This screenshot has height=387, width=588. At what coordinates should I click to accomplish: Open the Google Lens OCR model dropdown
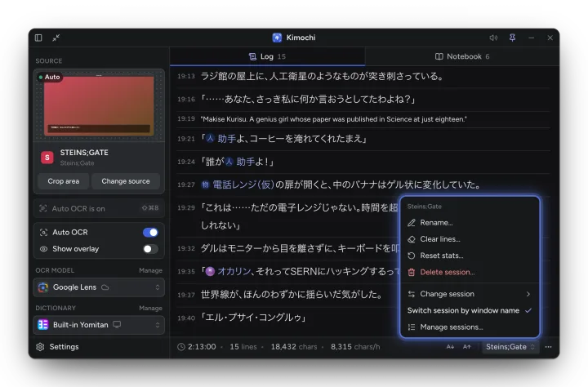[99, 287]
